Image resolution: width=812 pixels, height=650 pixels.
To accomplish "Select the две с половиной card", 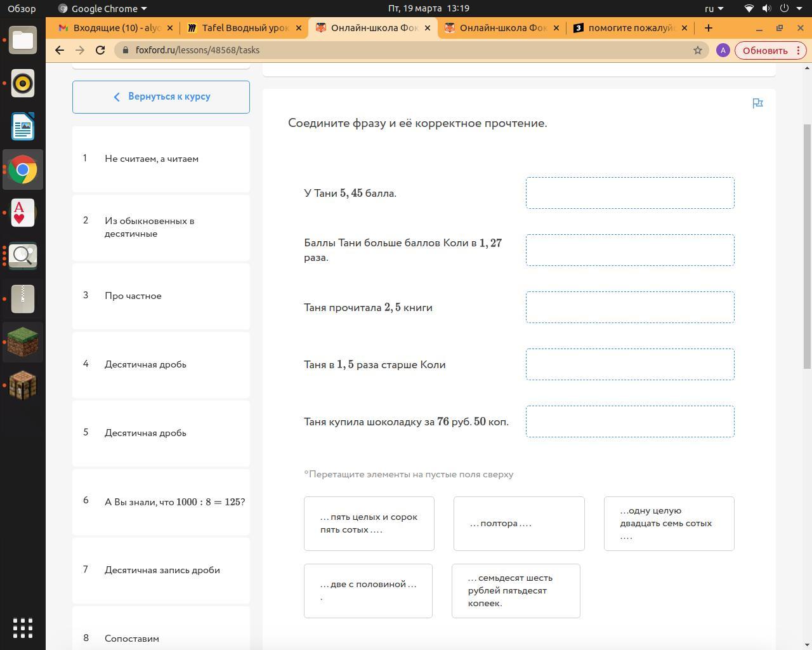I will [x=368, y=591].
